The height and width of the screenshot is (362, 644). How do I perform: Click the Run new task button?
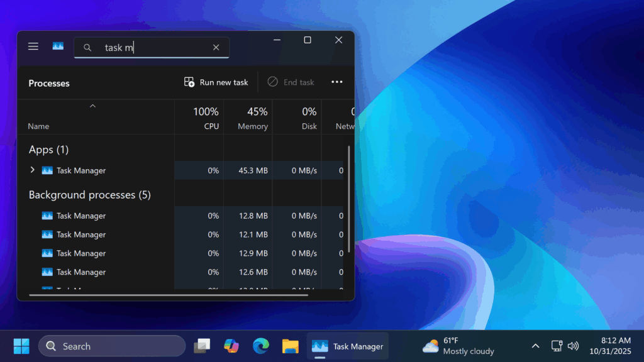(216, 82)
